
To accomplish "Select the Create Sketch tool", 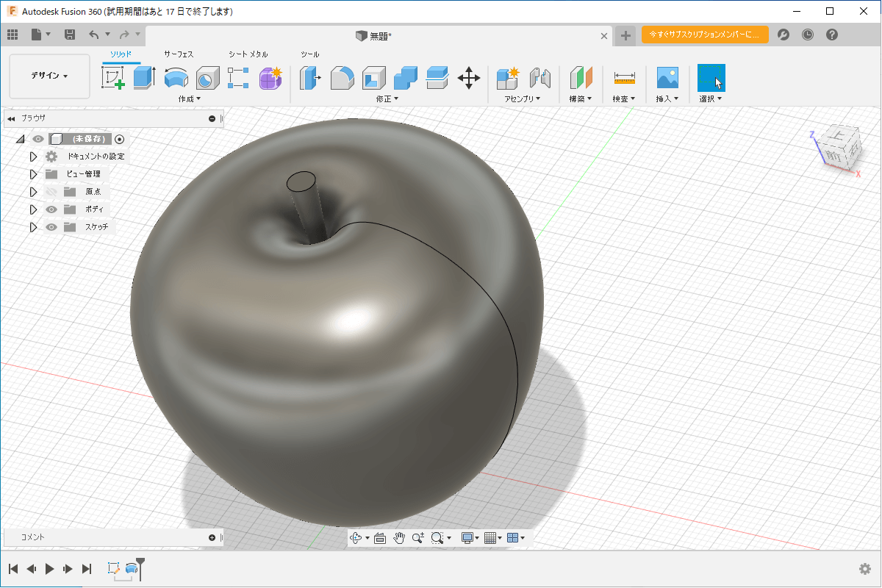I will pos(112,77).
